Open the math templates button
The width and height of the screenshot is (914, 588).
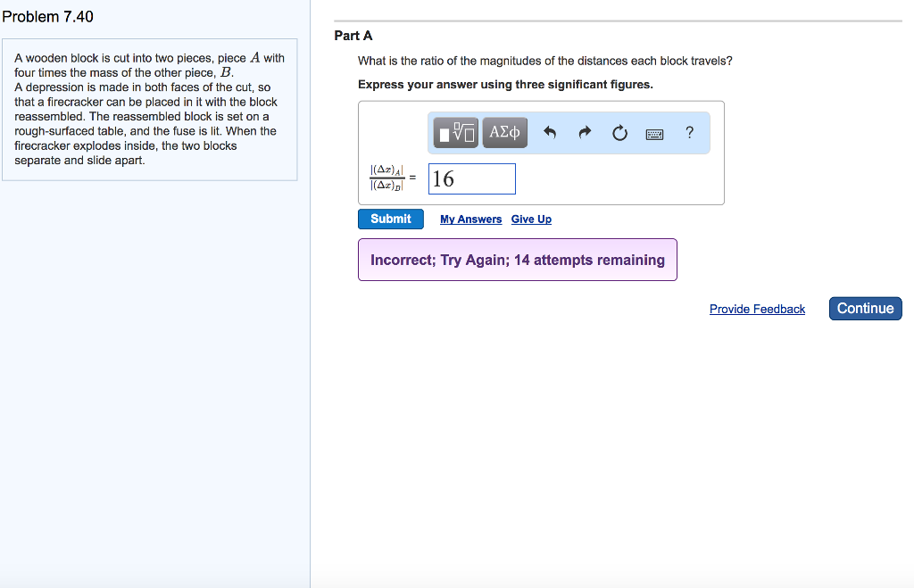tap(457, 133)
